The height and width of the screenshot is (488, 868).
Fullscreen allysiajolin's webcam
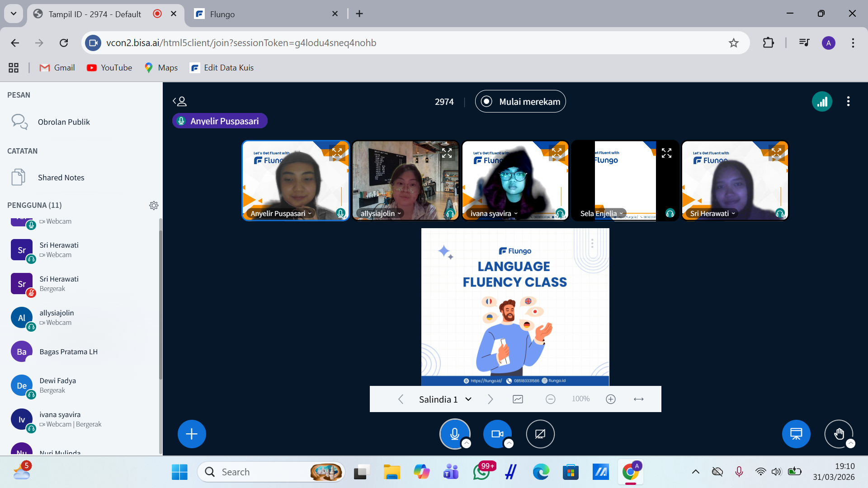pyautogui.click(x=447, y=153)
